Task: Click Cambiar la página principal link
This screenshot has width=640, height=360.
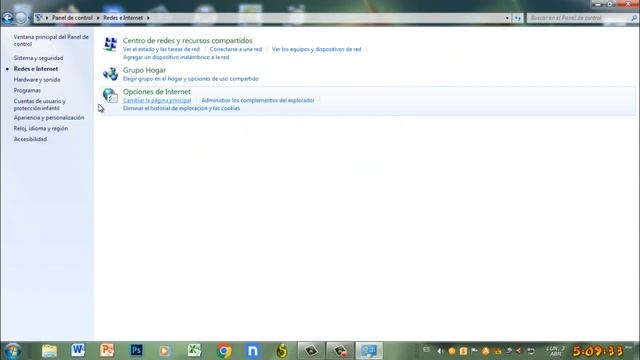Action: [x=157, y=100]
